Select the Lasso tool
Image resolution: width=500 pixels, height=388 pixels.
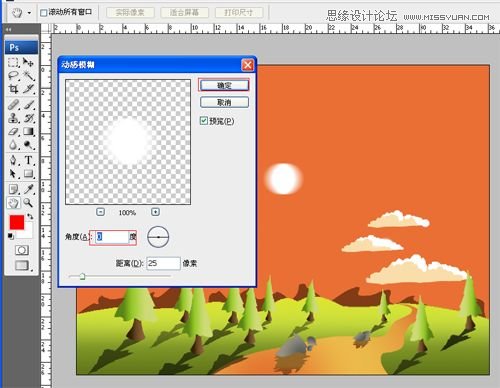coord(13,76)
